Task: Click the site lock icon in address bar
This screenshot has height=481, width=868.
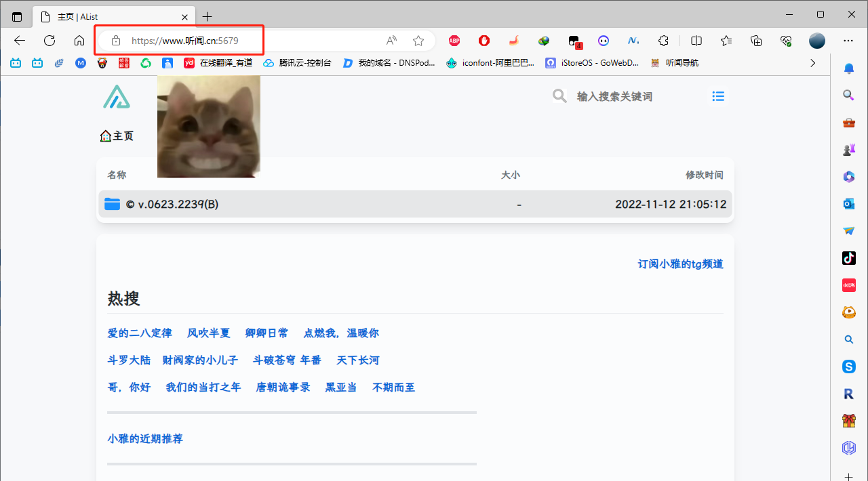Action: point(116,41)
